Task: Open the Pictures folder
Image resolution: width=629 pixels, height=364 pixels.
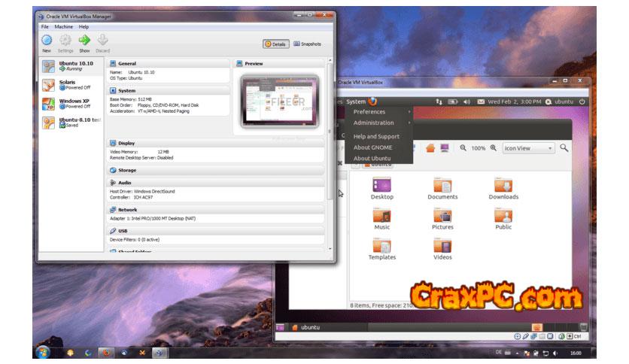Action: coord(442,219)
